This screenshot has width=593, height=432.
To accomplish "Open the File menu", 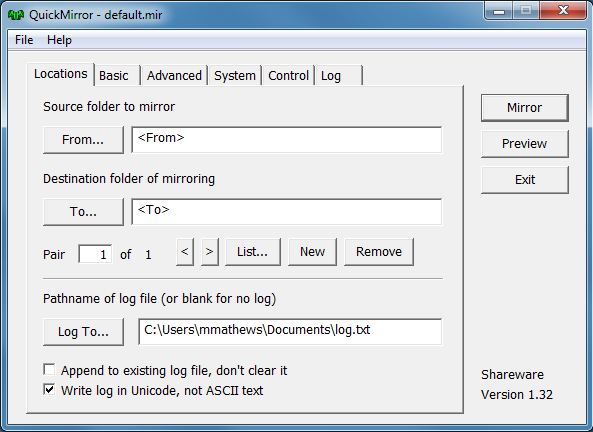I will 24,40.
